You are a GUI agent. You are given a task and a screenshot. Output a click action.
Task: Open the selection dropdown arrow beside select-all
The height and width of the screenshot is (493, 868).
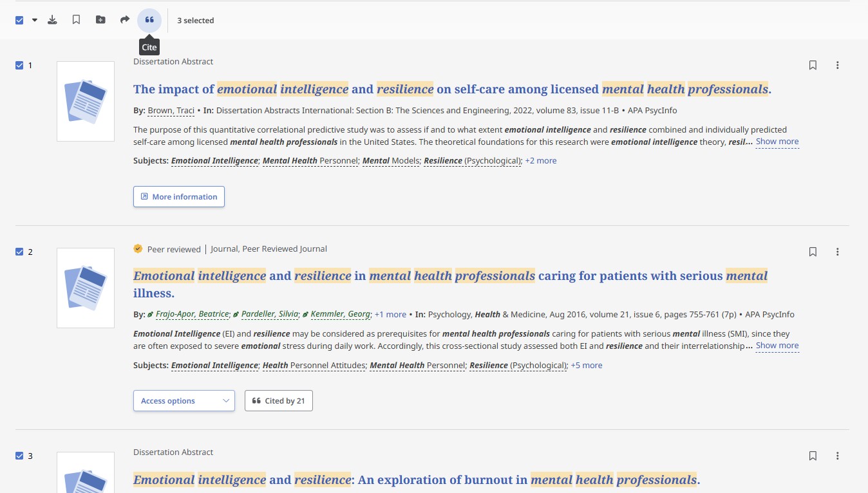pos(35,20)
